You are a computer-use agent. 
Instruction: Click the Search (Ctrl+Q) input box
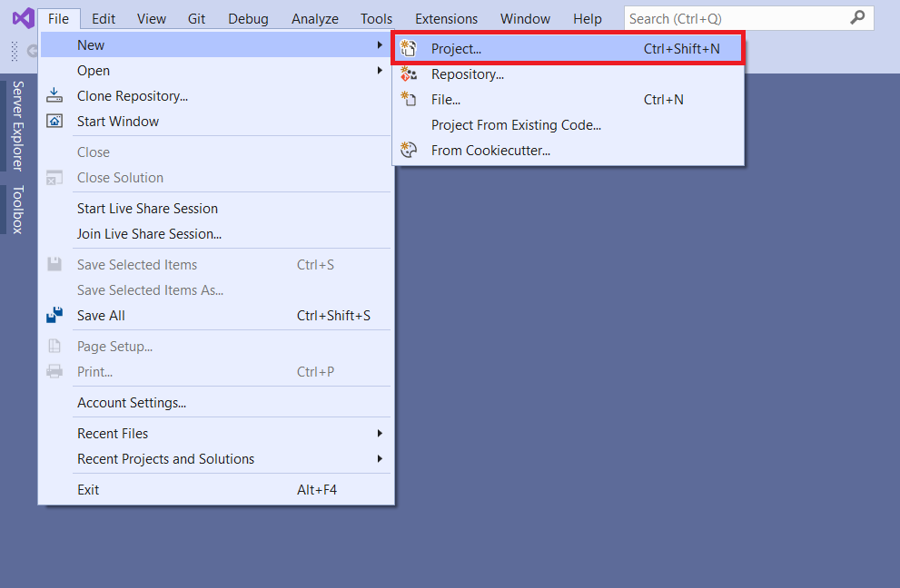click(x=748, y=18)
